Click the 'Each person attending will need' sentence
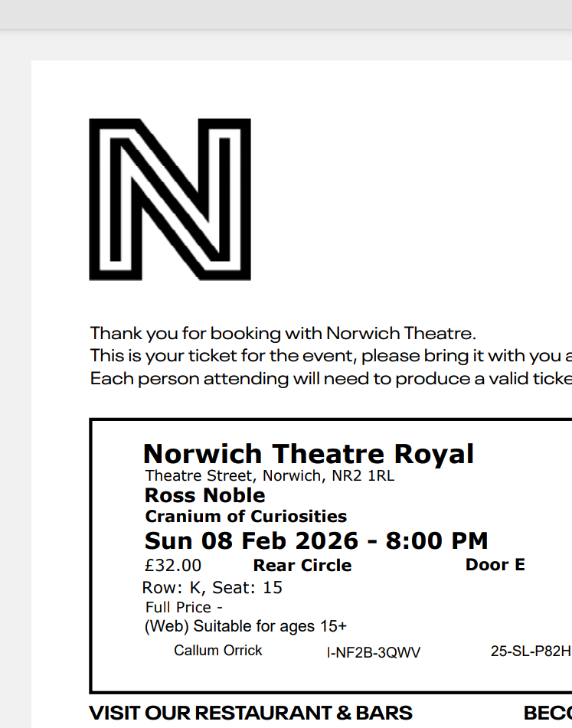The width and height of the screenshot is (572, 728). [x=331, y=379]
